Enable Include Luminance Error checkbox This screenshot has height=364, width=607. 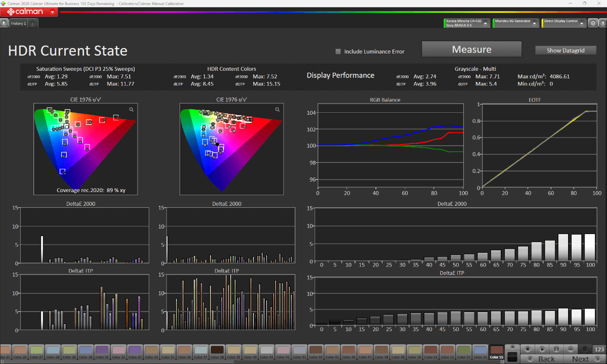tap(338, 51)
